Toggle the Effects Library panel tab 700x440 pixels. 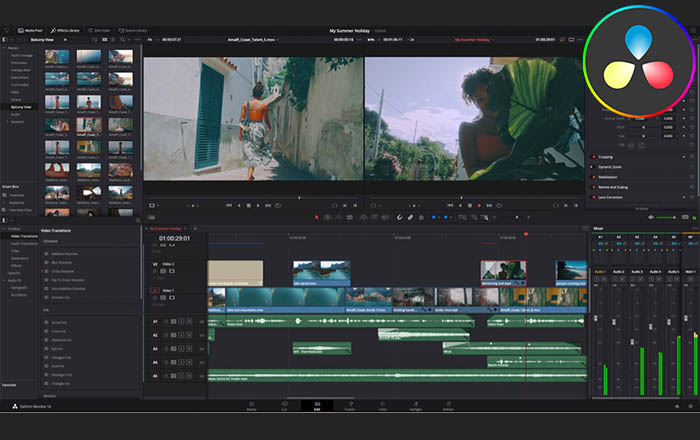point(65,30)
